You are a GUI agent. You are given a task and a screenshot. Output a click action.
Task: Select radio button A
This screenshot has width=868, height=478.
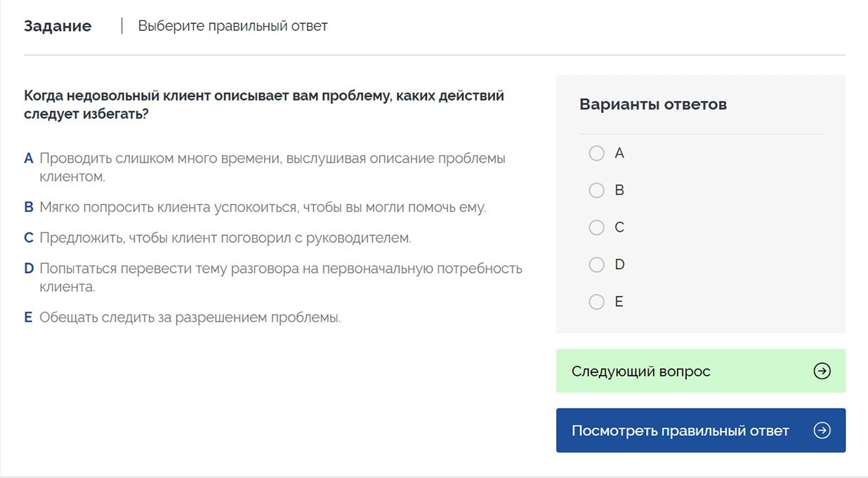(597, 153)
